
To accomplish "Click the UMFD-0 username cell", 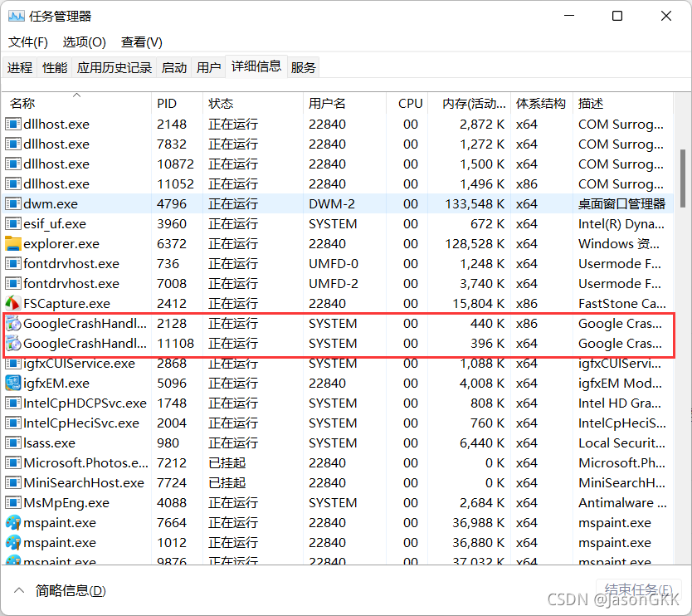I will (x=334, y=263).
